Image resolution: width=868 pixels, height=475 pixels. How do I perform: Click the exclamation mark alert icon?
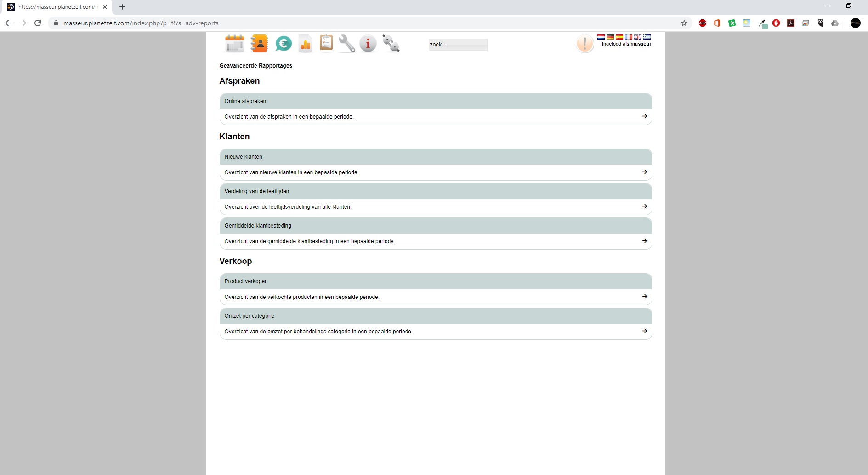[584, 44]
